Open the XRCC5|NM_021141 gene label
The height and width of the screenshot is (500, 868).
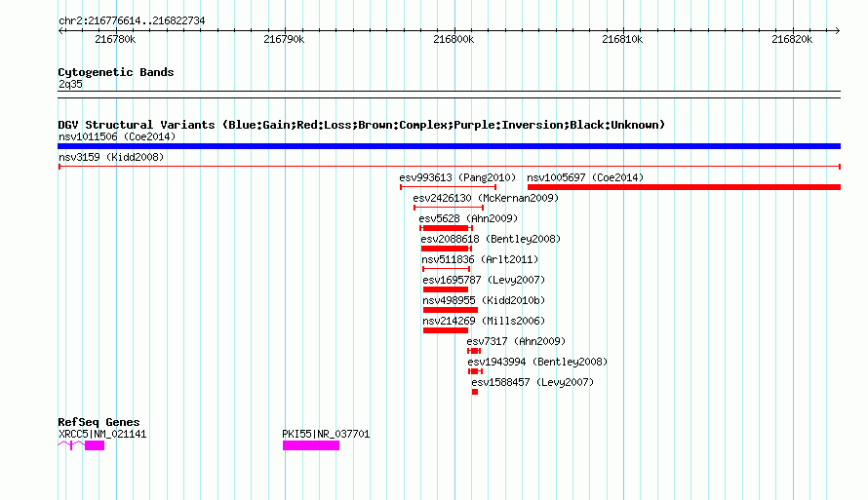[102, 434]
